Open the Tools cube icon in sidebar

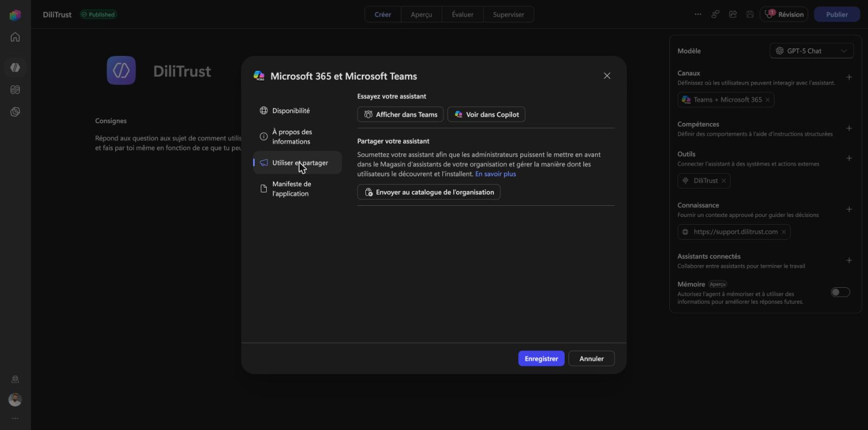tap(15, 112)
